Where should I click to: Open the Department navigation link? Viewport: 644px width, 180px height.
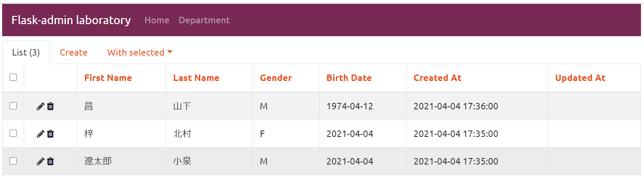pos(204,20)
